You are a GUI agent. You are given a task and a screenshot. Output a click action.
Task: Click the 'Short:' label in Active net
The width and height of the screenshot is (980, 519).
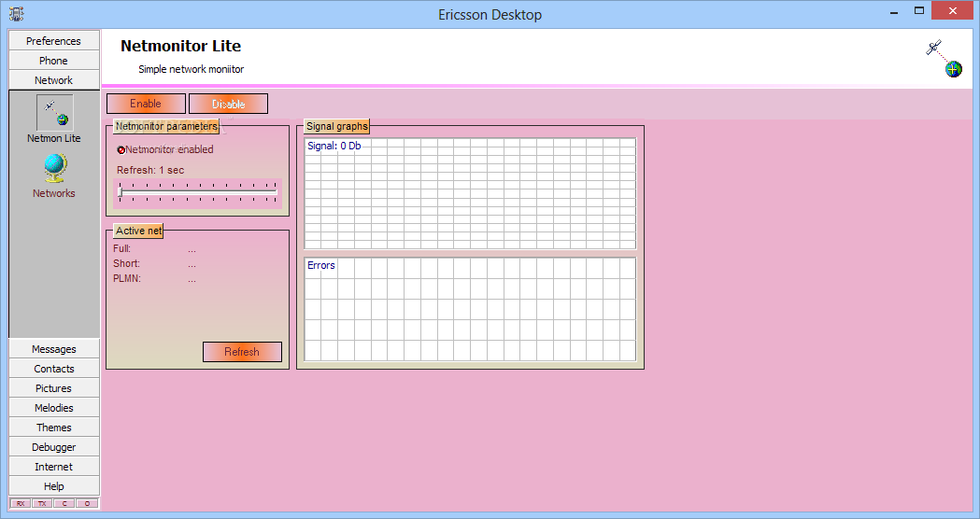pyautogui.click(x=126, y=263)
